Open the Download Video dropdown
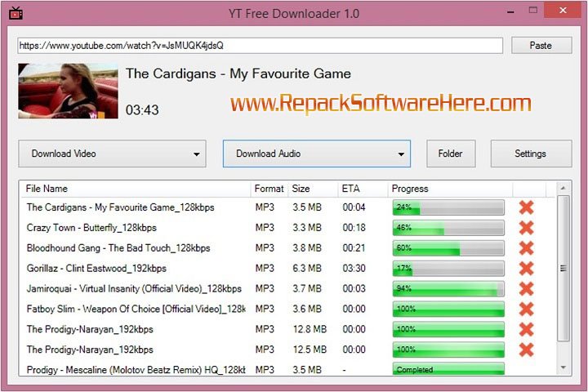 click(x=112, y=154)
